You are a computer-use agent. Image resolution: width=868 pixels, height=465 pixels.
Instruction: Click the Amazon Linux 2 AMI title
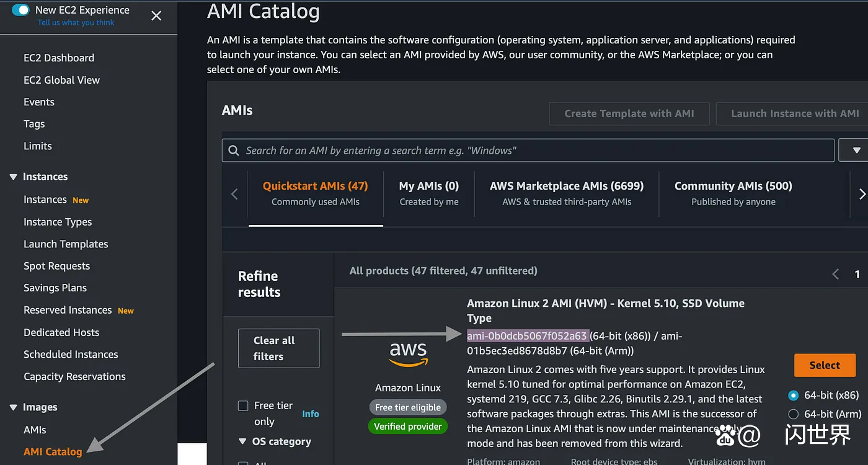click(x=606, y=311)
